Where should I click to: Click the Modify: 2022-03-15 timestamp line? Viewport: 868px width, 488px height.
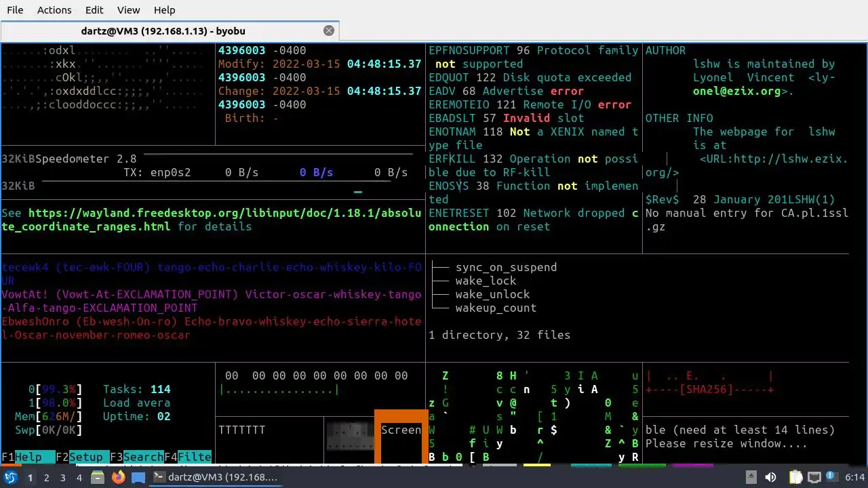319,64
